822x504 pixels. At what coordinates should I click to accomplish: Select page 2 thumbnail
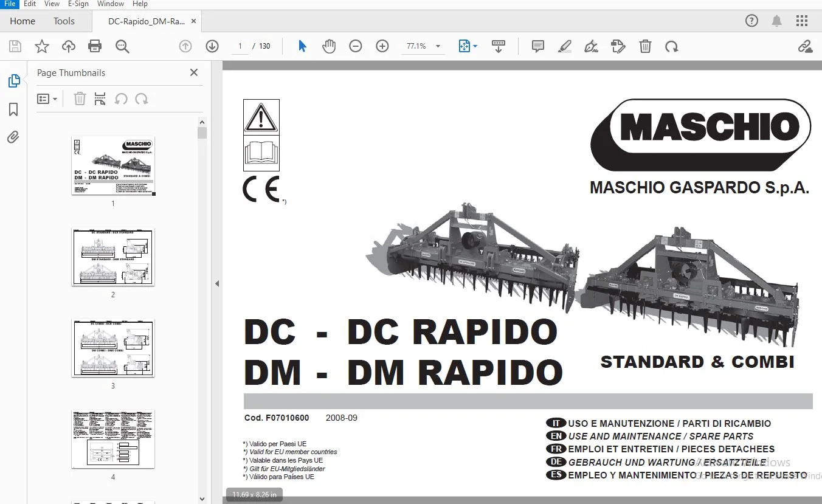tap(113, 257)
